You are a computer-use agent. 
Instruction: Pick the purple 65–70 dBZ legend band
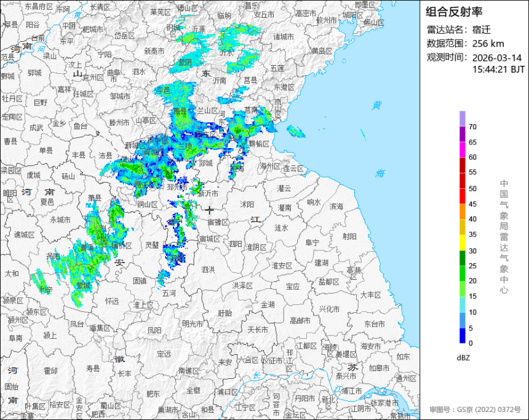462,134
